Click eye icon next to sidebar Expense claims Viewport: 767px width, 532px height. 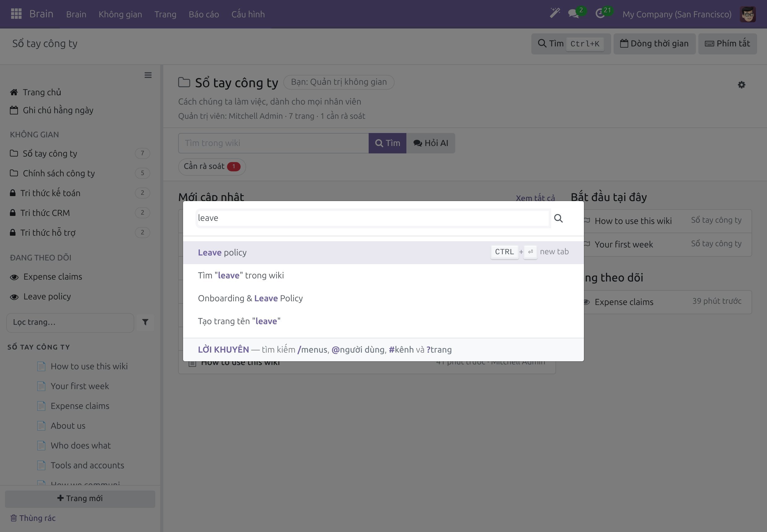point(14,277)
